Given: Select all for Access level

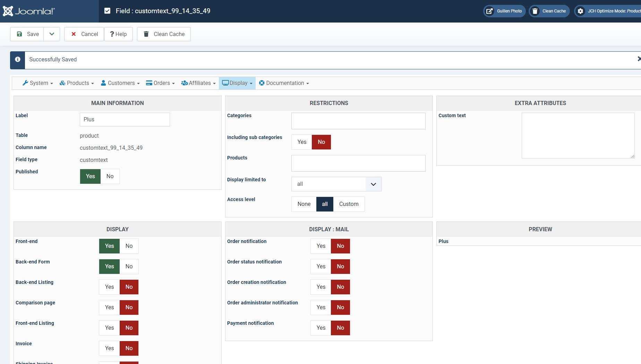Looking at the screenshot, I should tap(325, 204).
